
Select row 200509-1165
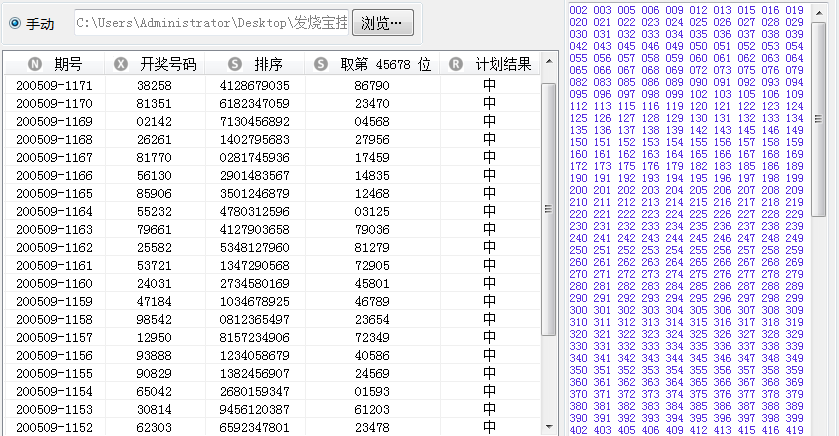(x=272, y=193)
